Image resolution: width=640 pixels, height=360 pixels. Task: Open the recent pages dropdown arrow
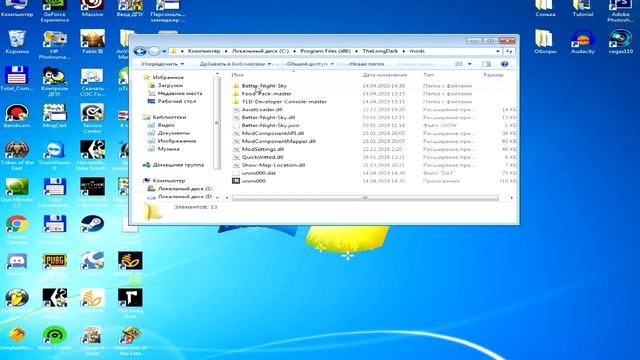(x=164, y=51)
